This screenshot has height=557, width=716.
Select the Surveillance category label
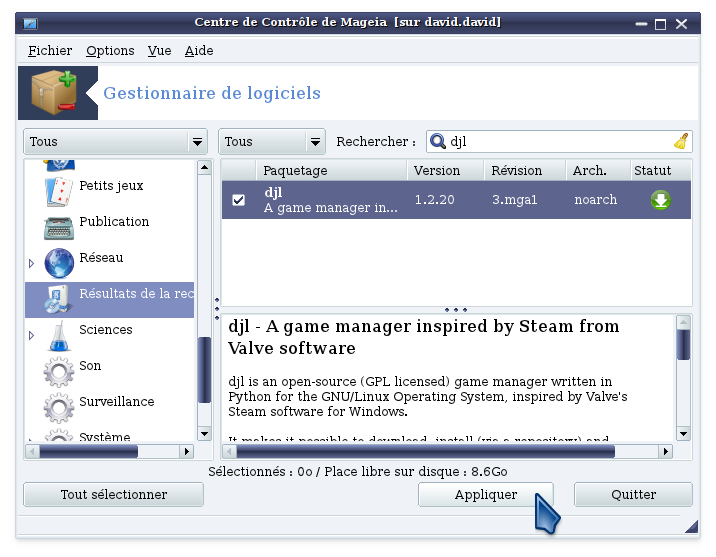click(x=116, y=402)
